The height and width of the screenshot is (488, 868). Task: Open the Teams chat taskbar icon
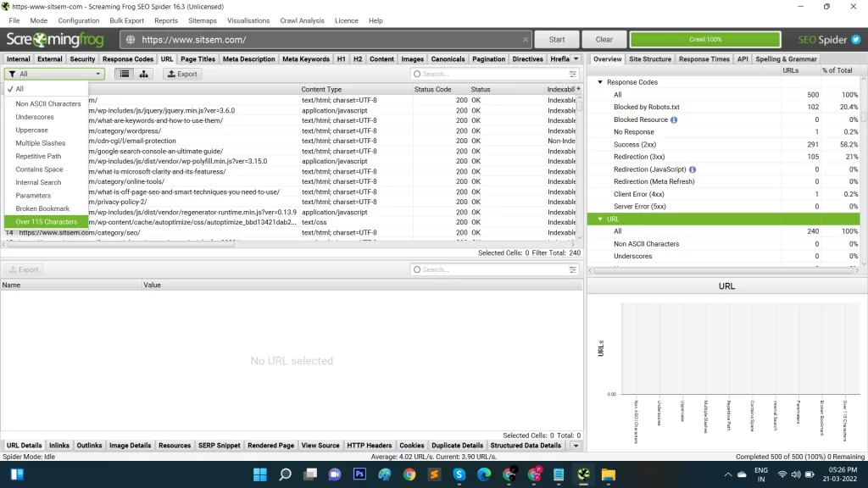335,474
